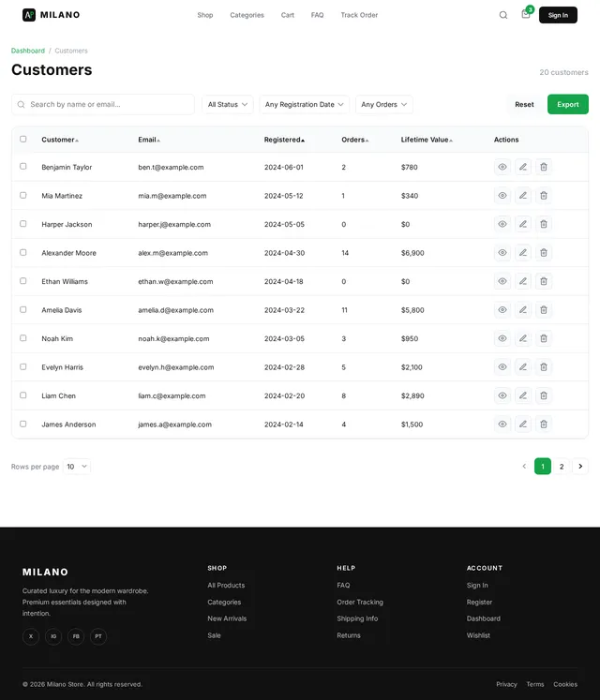
Task: Open the shopping cart icon with badge
Action: tap(526, 14)
